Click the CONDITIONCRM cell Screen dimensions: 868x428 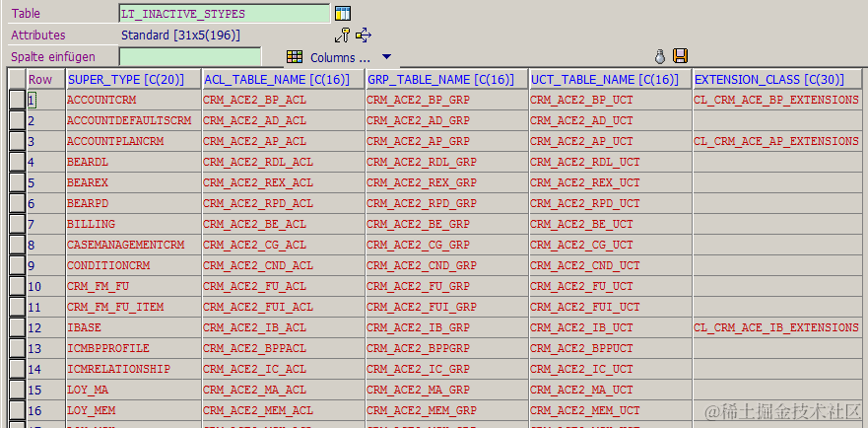pyautogui.click(x=133, y=265)
